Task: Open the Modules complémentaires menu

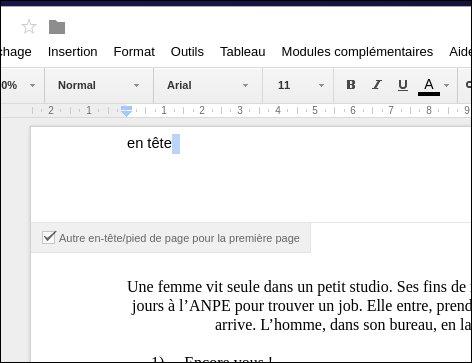Action: tap(357, 52)
